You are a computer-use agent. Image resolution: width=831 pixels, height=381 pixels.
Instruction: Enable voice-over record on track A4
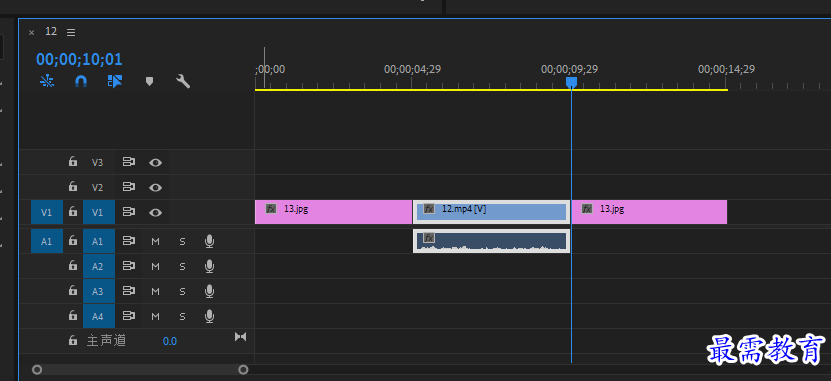coord(209,317)
